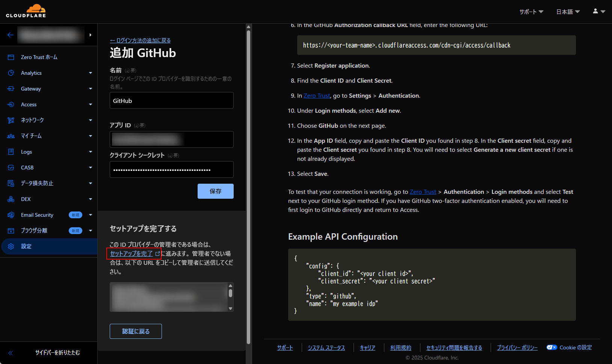This screenshot has height=364, width=612.
Task: Open the 設定 menu item
Action: [x=49, y=246]
